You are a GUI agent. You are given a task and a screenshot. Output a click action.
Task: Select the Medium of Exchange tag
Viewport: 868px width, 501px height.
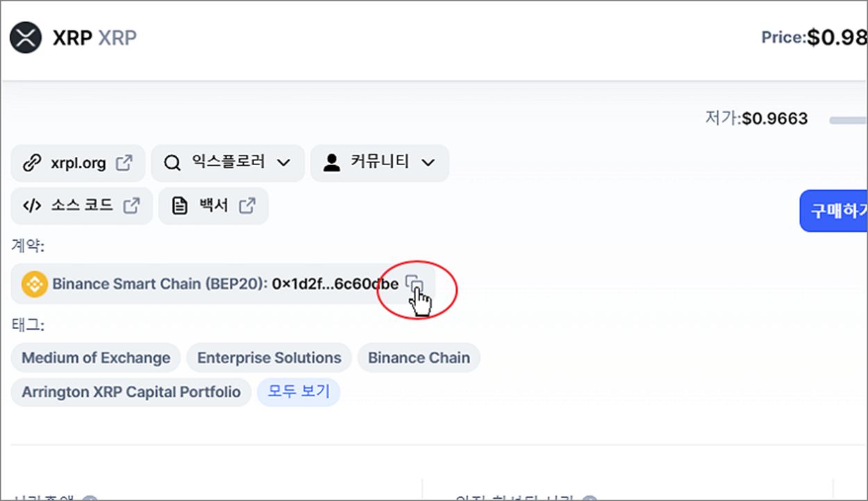[x=96, y=358]
